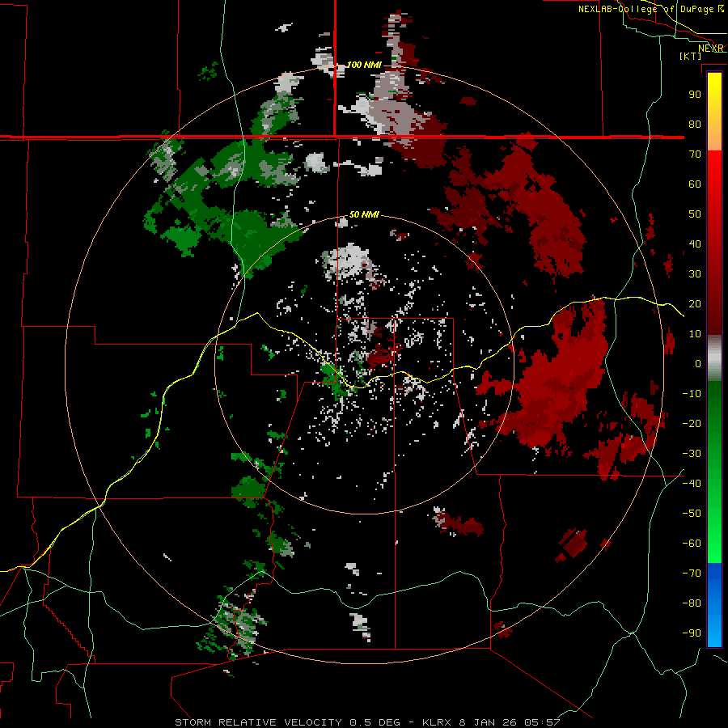The width and height of the screenshot is (728, 728).
Task: Select the -90 knot scale label
Action: [x=692, y=633]
